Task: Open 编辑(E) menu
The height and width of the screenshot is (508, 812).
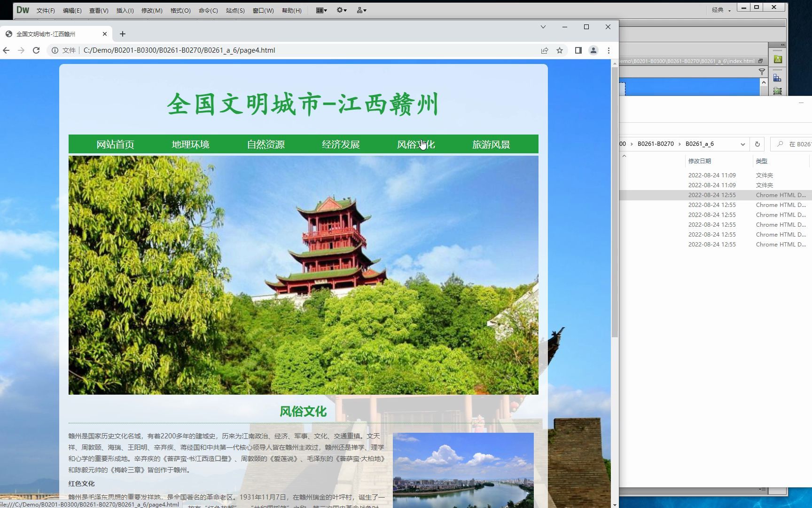Action: [72, 10]
